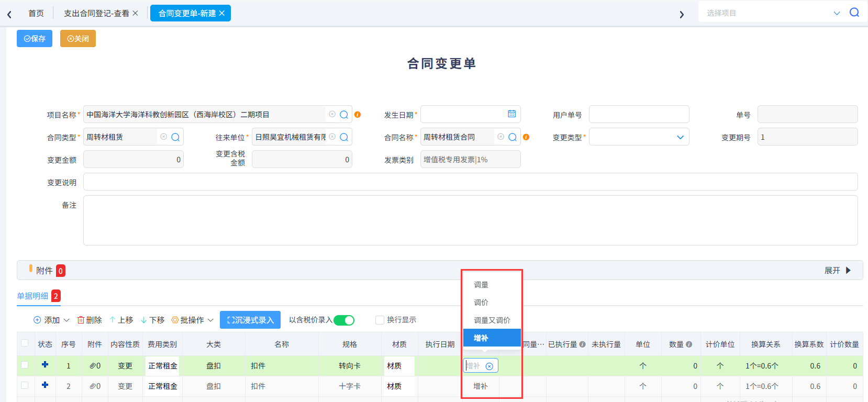Click blue plus icon in row 2
This screenshot has width=868, height=402.
tap(45, 385)
